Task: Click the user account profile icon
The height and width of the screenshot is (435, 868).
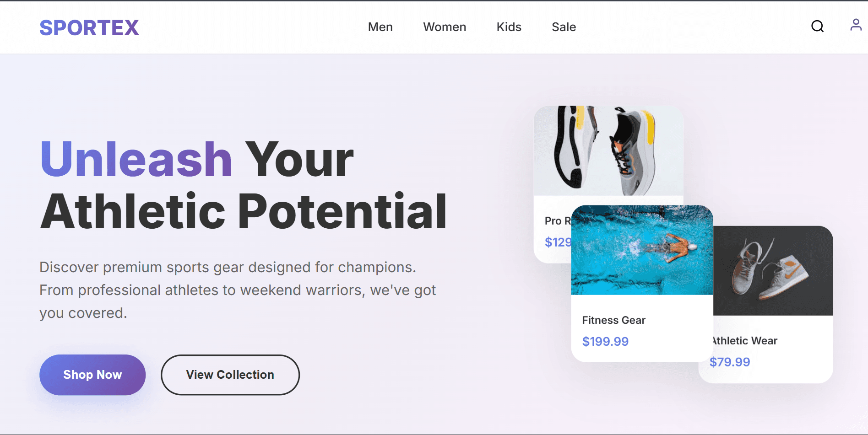Action: tap(856, 25)
